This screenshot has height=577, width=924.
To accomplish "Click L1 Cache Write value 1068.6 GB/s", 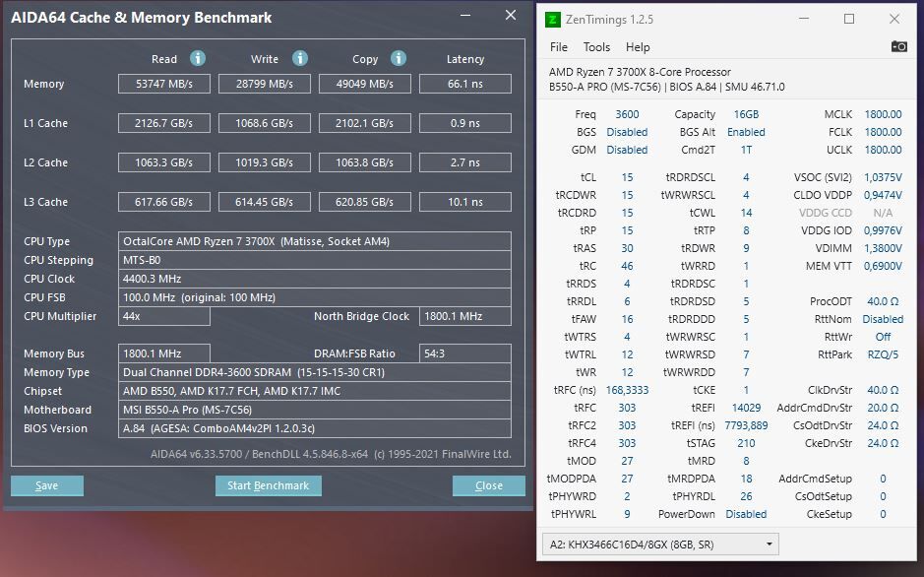I will click(x=265, y=123).
